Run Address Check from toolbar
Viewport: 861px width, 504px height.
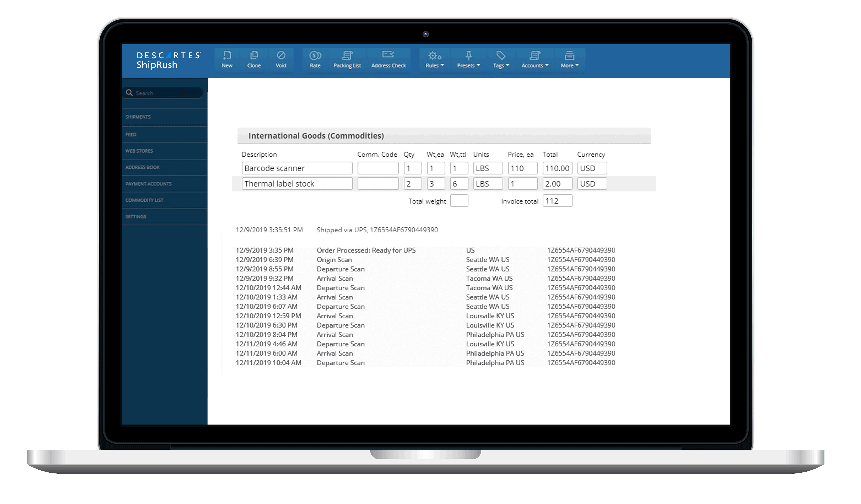pyautogui.click(x=389, y=60)
